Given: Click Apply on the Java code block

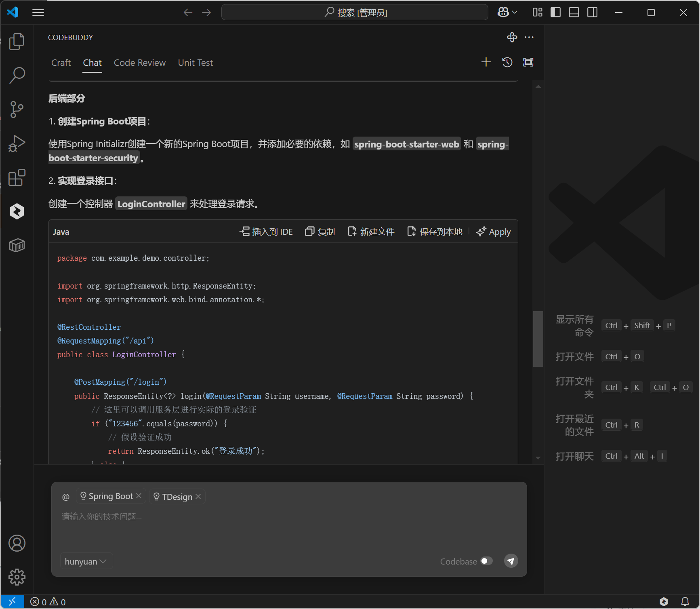Looking at the screenshot, I should tap(494, 232).
